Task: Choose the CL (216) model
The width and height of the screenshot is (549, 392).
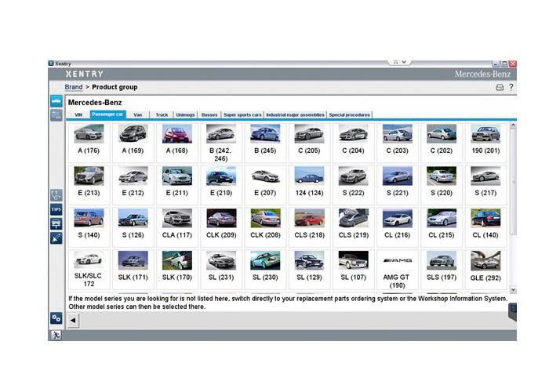Action: tap(398, 227)
